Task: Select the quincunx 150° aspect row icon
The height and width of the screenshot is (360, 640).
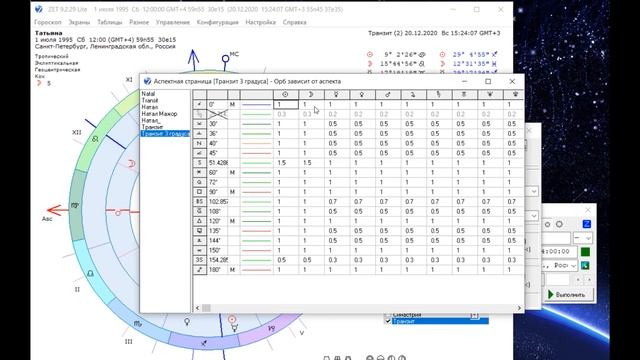Action: [200, 250]
